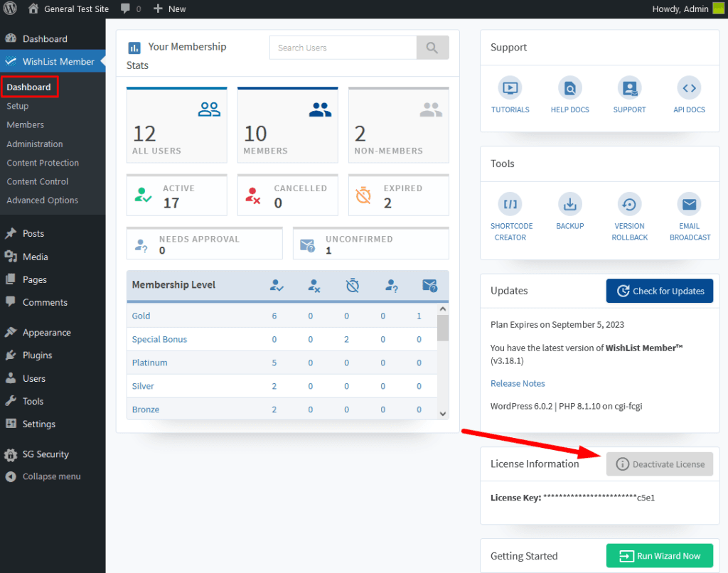Image resolution: width=728 pixels, height=573 pixels.
Task: Click the search magnifier button
Action: click(x=432, y=48)
